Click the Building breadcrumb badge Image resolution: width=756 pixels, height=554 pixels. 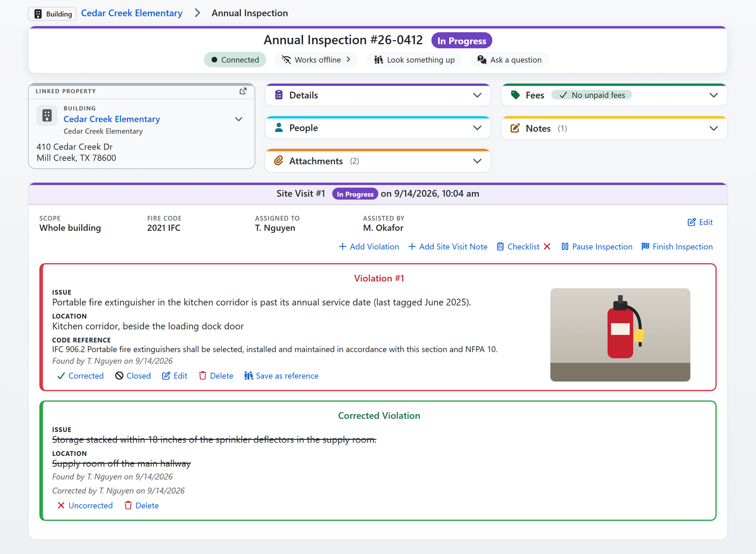click(53, 14)
